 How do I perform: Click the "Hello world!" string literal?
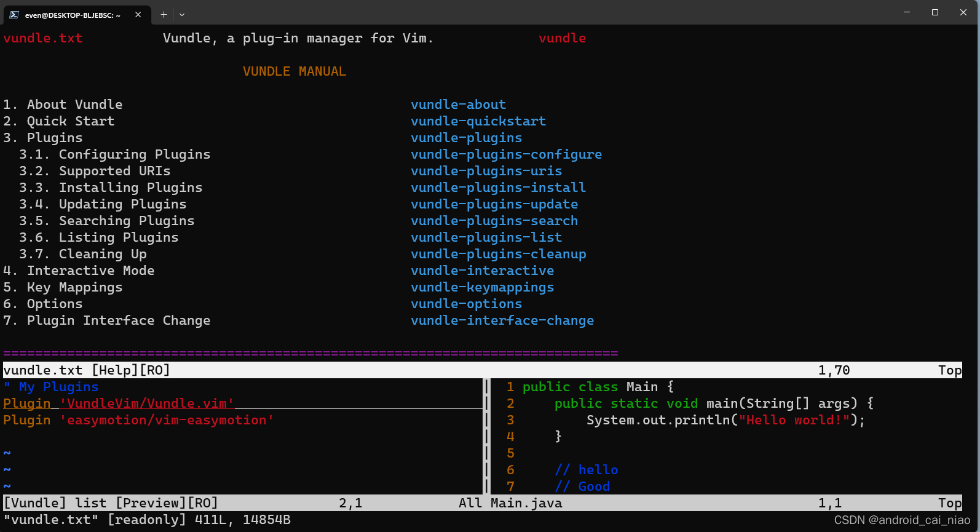click(794, 420)
